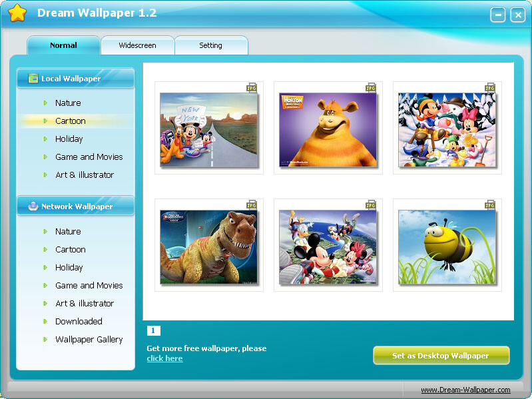Open Art & illustrator under Local Wallpaper

(x=85, y=175)
